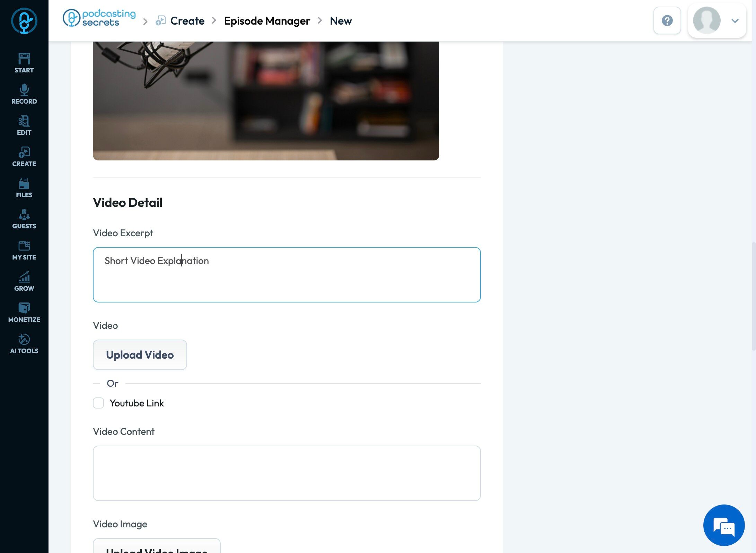The width and height of the screenshot is (756, 553).
Task: Click the help question mark icon
Action: pyautogui.click(x=667, y=20)
